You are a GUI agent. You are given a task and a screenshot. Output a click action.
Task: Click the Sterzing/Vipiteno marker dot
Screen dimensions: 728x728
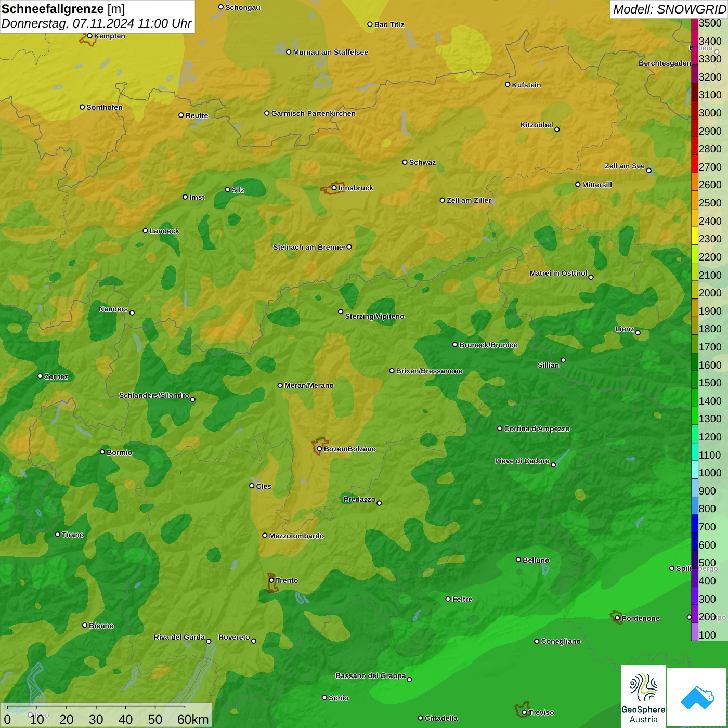(341, 311)
